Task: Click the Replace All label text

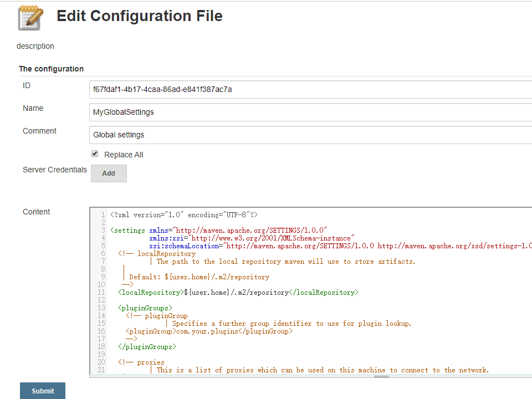Action: [124, 155]
